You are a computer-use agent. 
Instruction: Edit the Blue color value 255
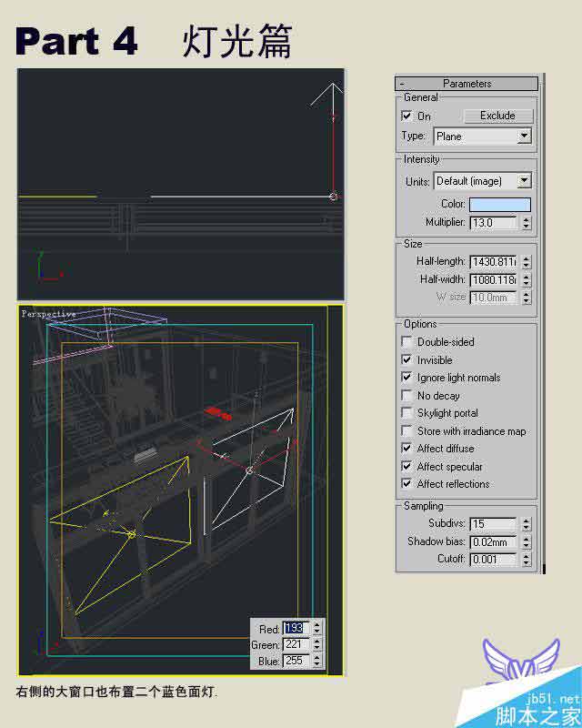296,661
